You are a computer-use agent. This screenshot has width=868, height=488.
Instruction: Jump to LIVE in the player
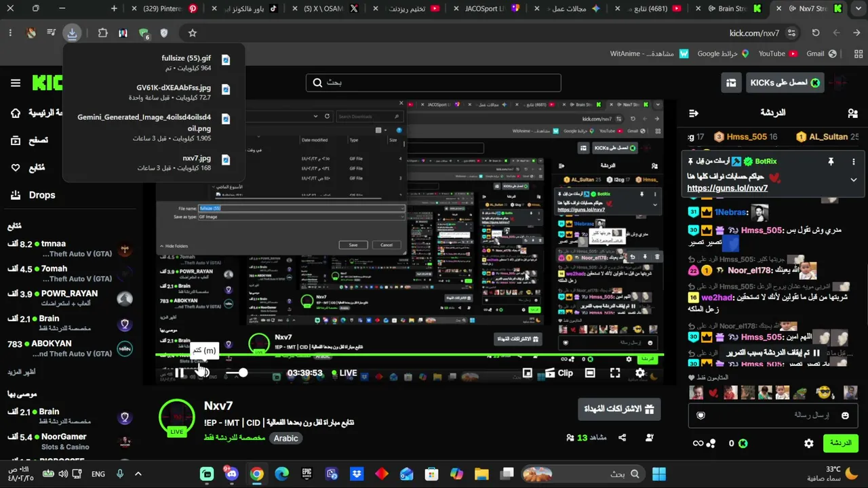344,373
